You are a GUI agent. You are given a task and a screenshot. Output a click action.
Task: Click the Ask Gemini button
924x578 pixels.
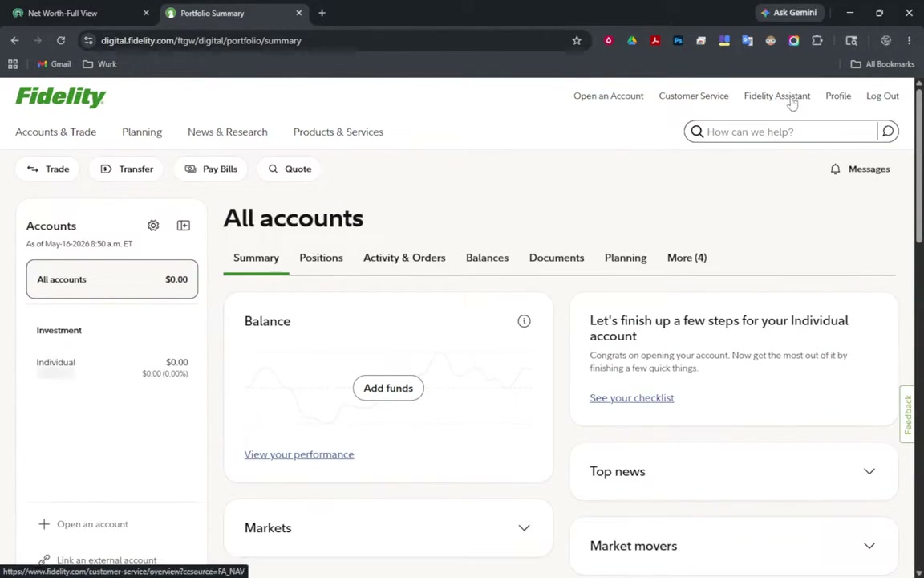tap(789, 13)
